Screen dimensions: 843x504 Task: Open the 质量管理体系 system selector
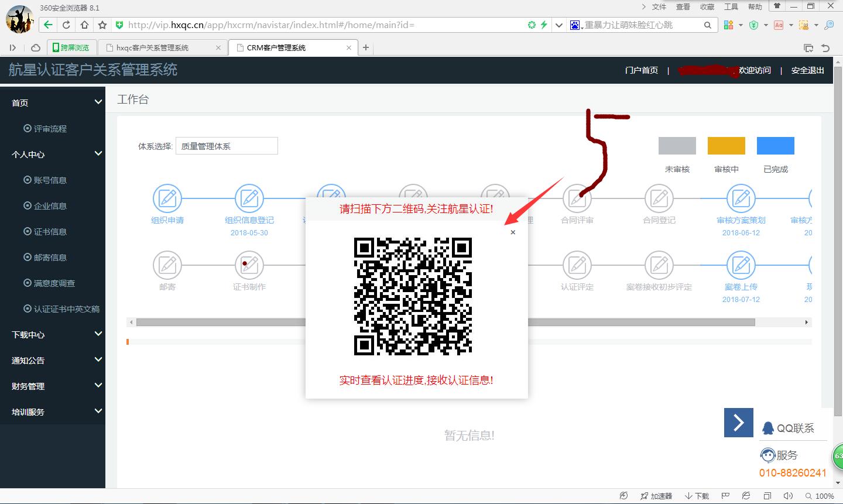227,146
